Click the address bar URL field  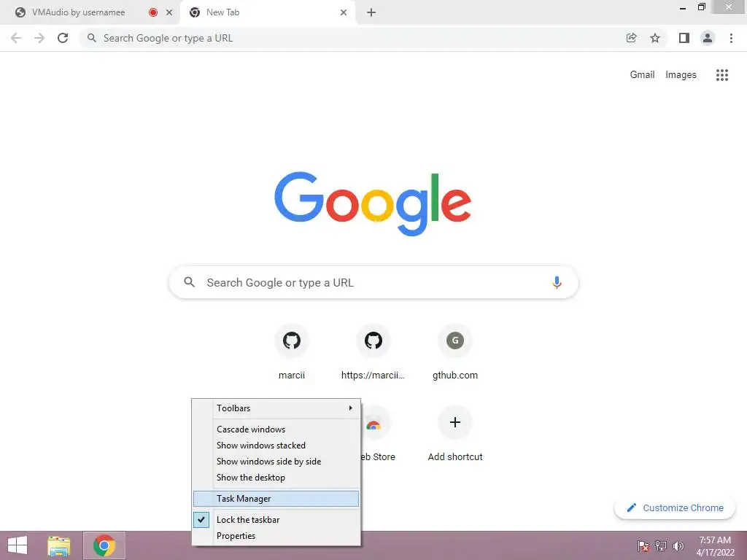click(x=352, y=38)
